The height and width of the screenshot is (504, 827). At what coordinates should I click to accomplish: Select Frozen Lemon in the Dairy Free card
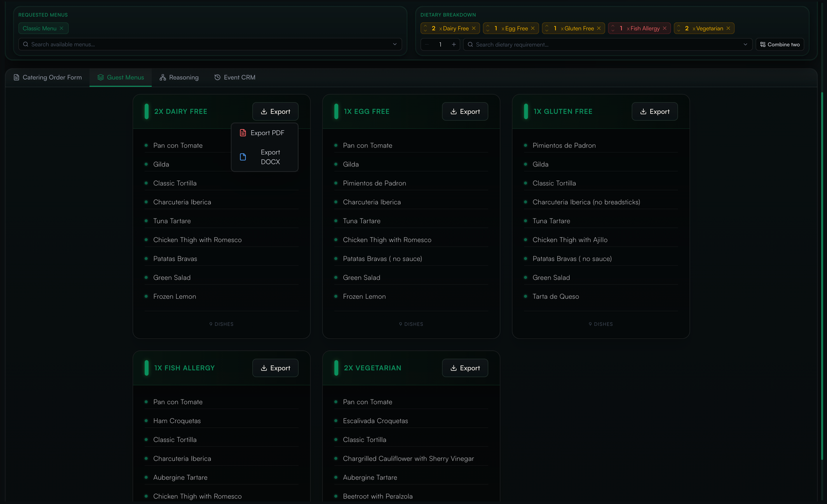point(175,297)
